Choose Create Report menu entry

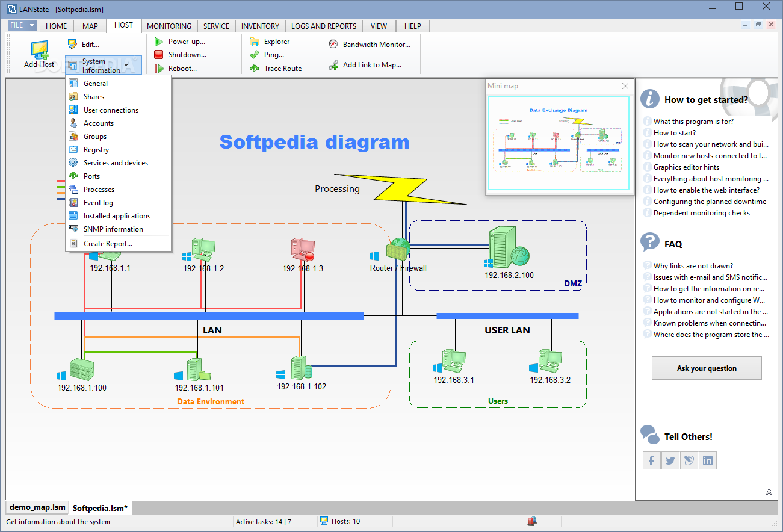(119, 244)
